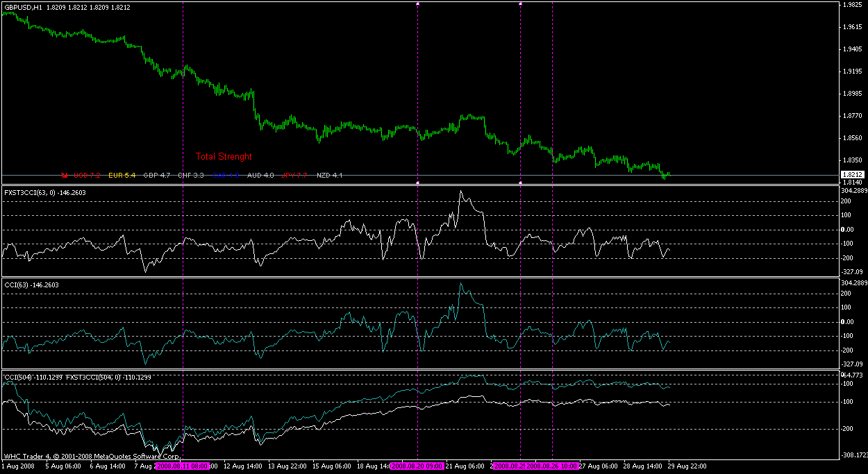Image resolution: width=868 pixels, height=474 pixels.
Task: Select the GBP 4.7 strength label
Action: click(x=157, y=176)
